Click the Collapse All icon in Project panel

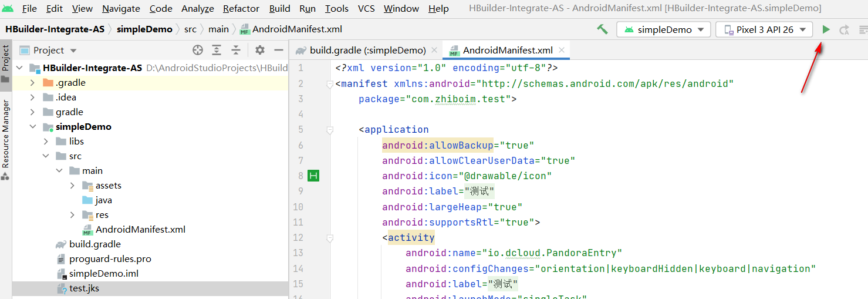coord(235,50)
